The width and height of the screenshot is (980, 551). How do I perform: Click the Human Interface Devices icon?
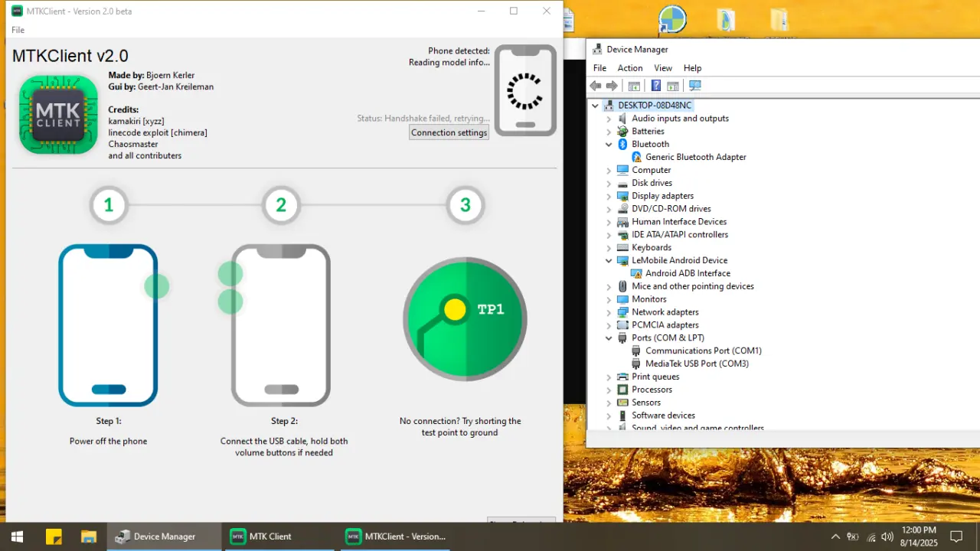click(x=622, y=222)
